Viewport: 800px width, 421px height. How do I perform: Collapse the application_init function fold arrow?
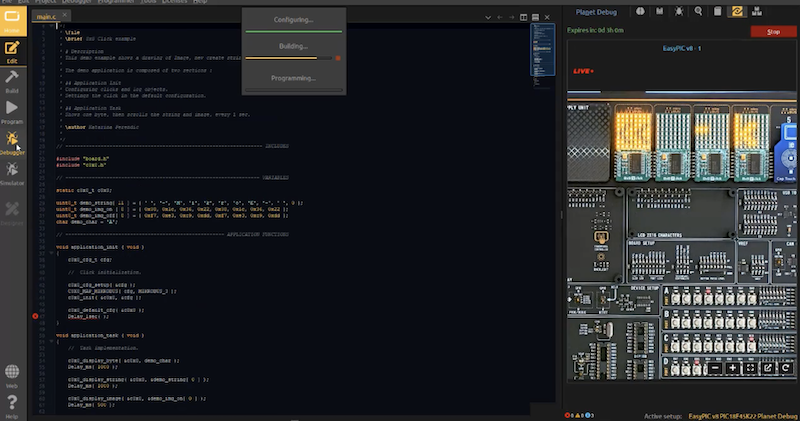click(51, 253)
